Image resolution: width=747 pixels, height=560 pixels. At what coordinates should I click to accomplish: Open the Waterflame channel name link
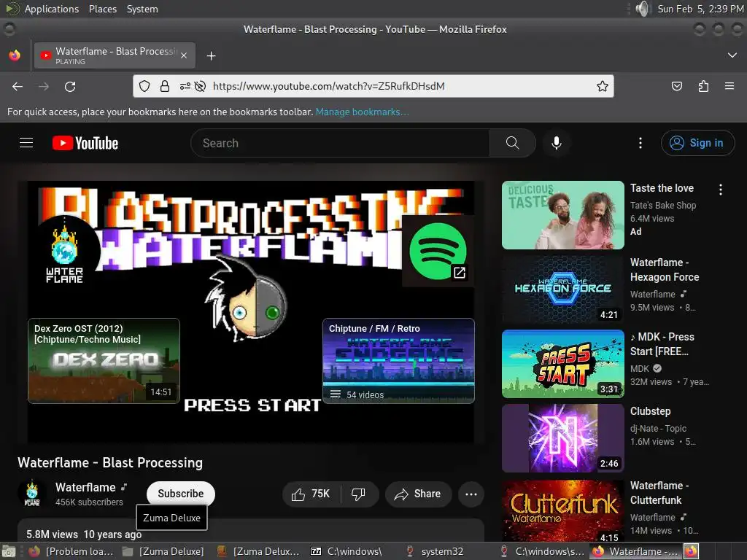tap(85, 487)
